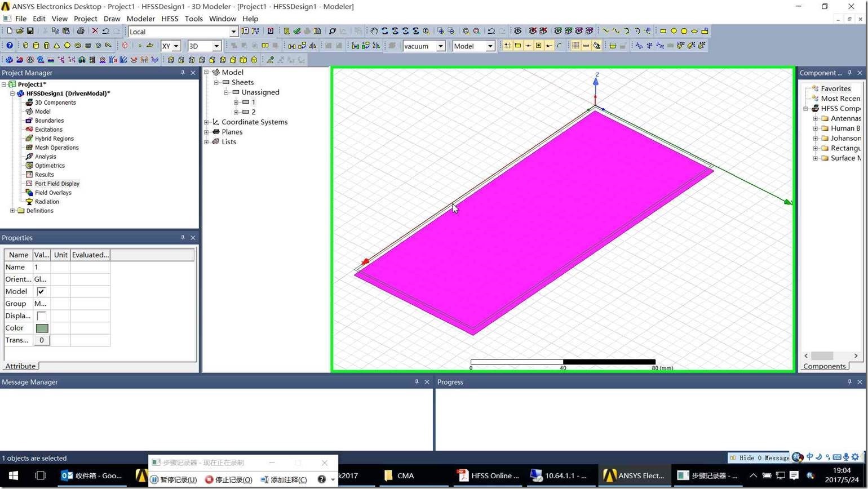Viewport: 868px width, 489px height.
Task: Select the Draw Sphere tool
Action: (67, 45)
